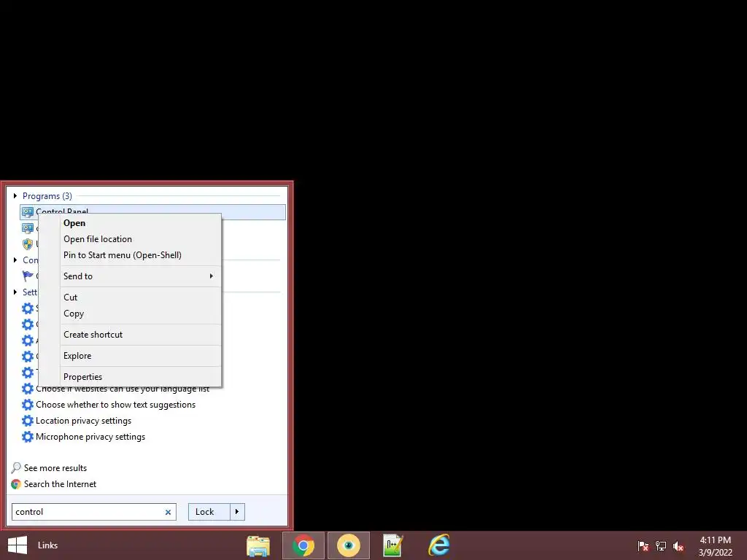The height and width of the screenshot is (560, 747).
Task: Collapse the Control Panel results group arrow
Action: pos(15,260)
